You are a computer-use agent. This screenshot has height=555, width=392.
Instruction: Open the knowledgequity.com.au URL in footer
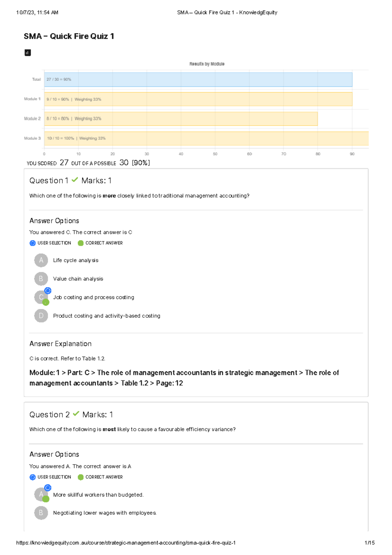point(126,543)
